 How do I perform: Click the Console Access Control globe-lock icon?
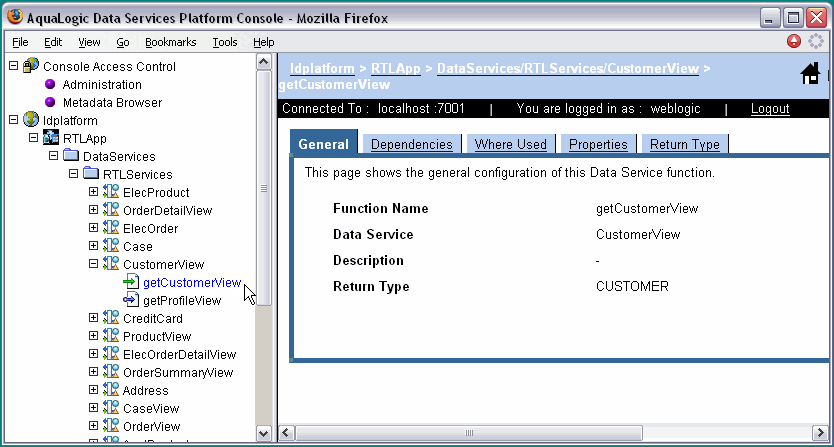(31, 66)
